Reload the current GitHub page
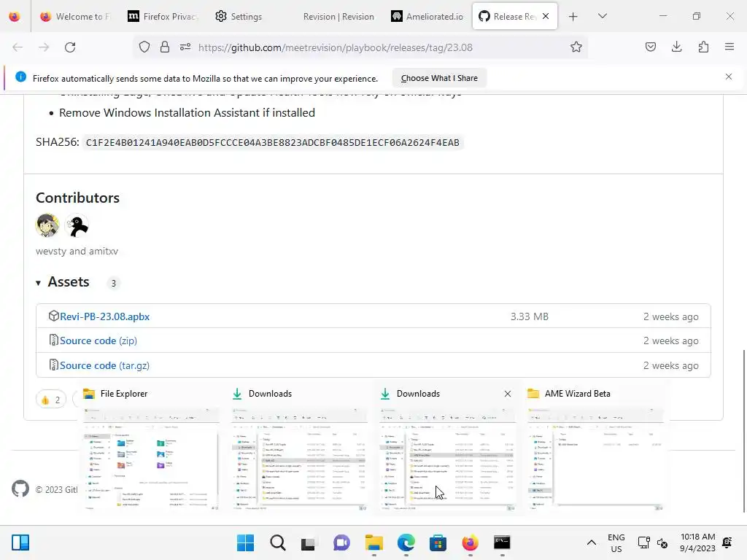This screenshot has width=747, height=560. (x=70, y=47)
